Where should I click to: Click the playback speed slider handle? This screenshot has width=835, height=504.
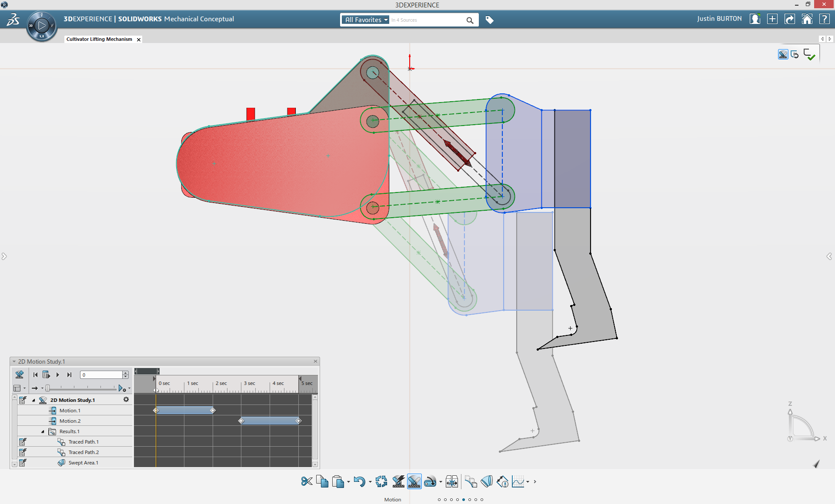pyautogui.click(x=48, y=388)
